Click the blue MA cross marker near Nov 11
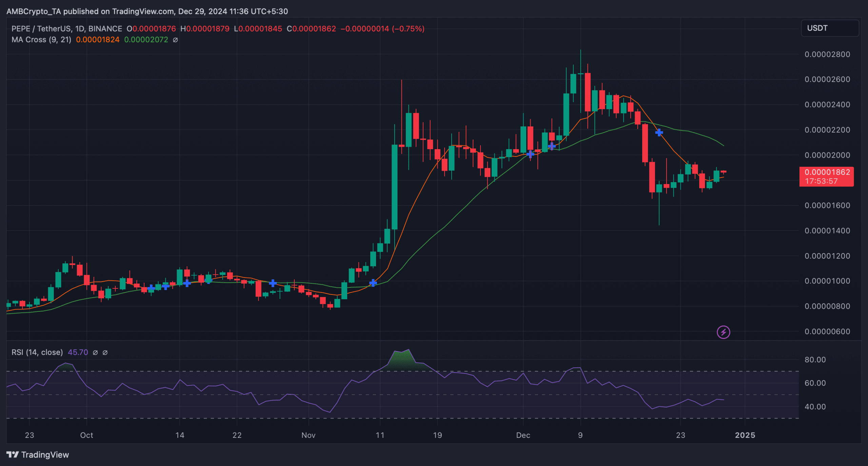The image size is (868, 466). [x=373, y=283]
